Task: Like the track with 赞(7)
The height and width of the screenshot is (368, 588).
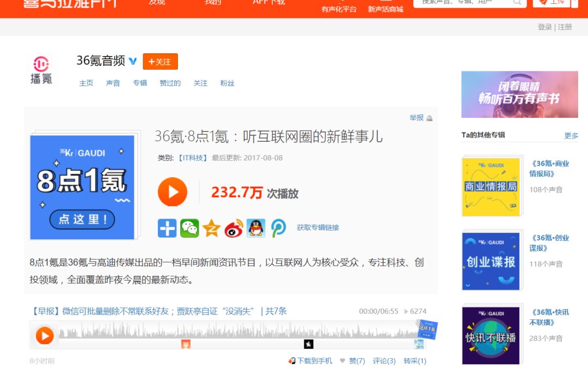Action: [352, 361]
